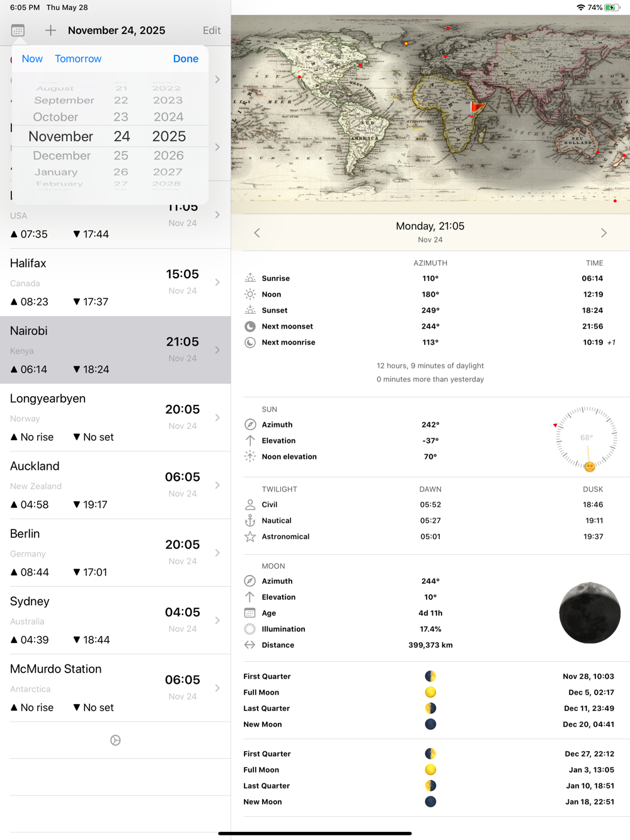Choose year 2024 in picker wheel
The height and width of the screenshot is (840, 630).
[x=168, y=117]
